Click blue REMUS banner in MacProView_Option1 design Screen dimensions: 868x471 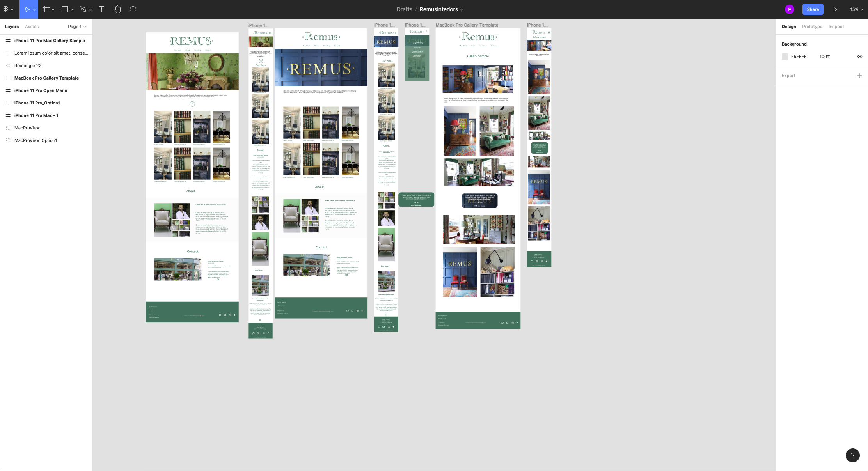pos(321,67)
